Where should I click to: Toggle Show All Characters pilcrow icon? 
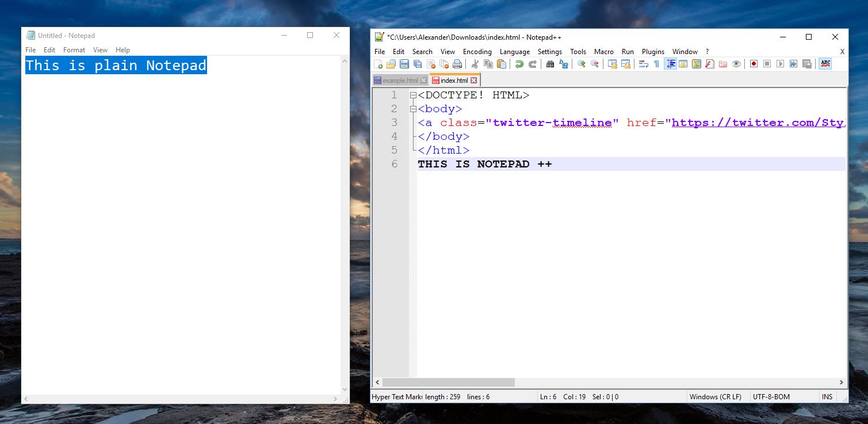click(657, 64)
